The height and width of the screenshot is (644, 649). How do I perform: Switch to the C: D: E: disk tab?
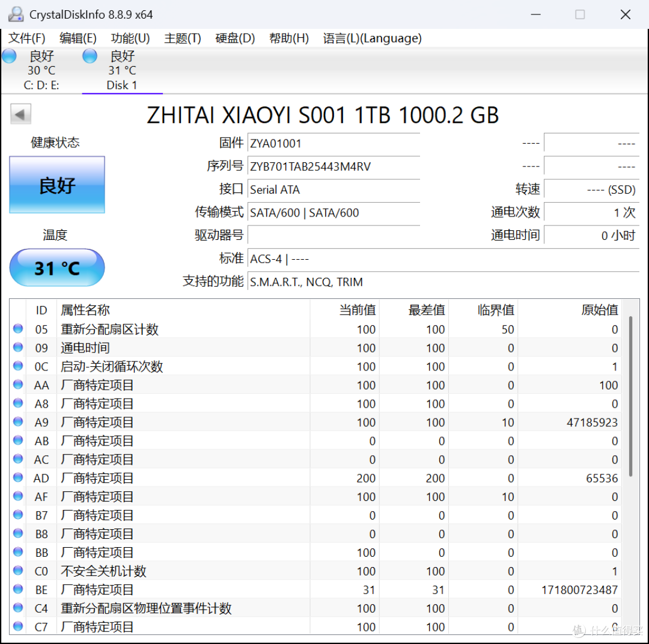(x=41, y=70)
